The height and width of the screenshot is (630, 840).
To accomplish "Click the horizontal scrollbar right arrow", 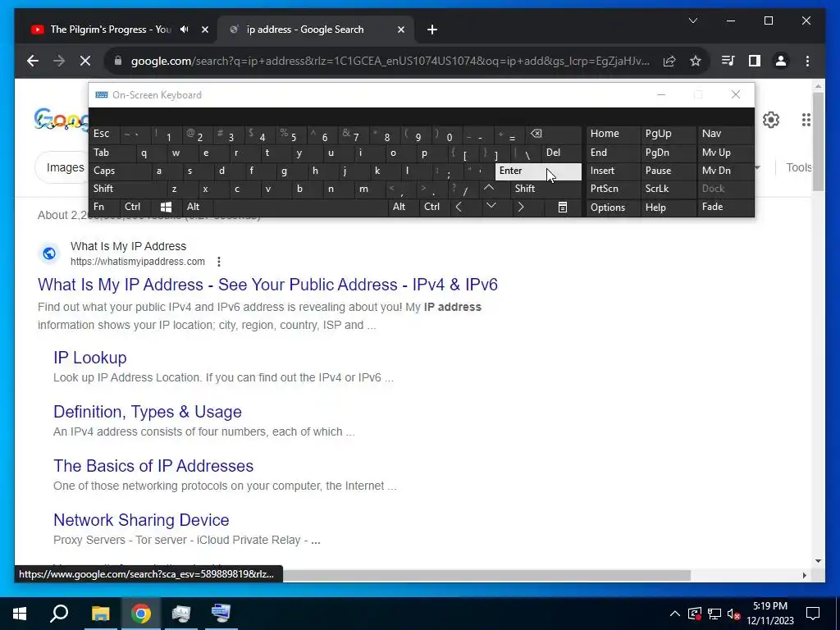I will click(804, 575).
